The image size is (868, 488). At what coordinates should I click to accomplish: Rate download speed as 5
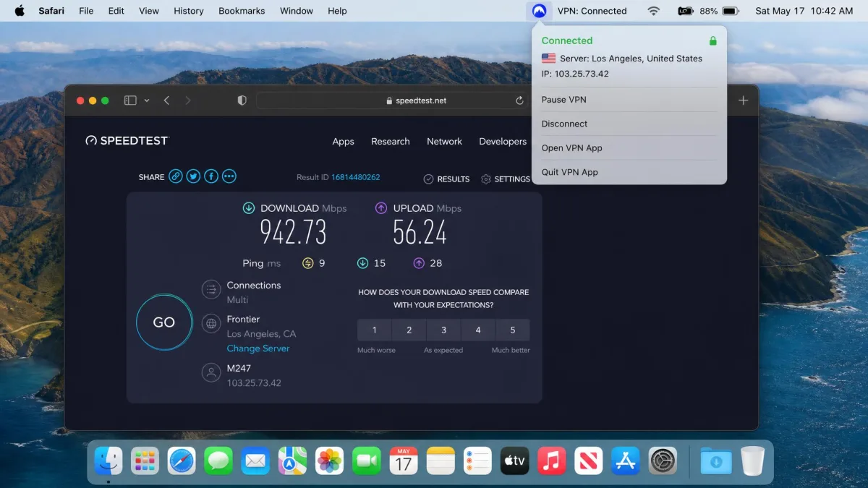[513, 330]
